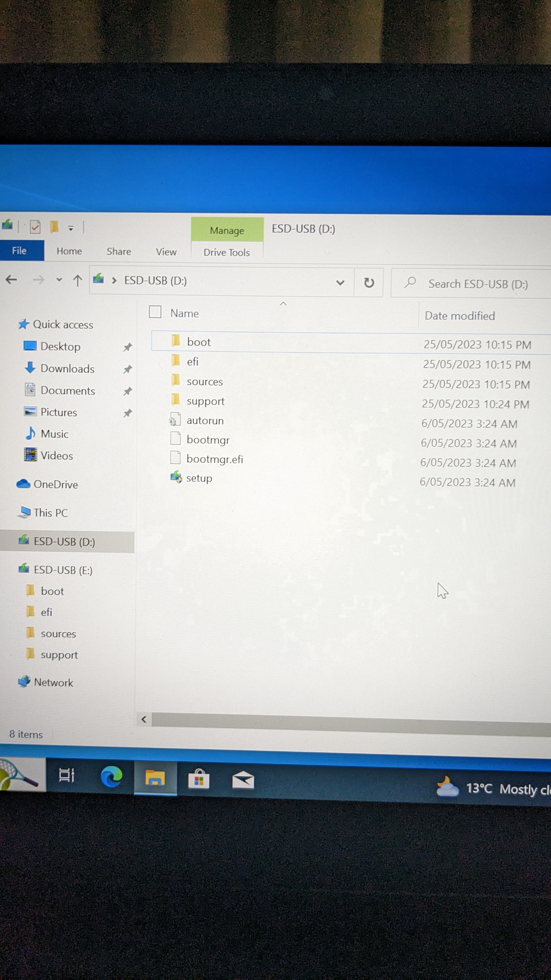Go up one folder level
The width and height of the screenshot is (551, 980).
(x=77, y=281)
